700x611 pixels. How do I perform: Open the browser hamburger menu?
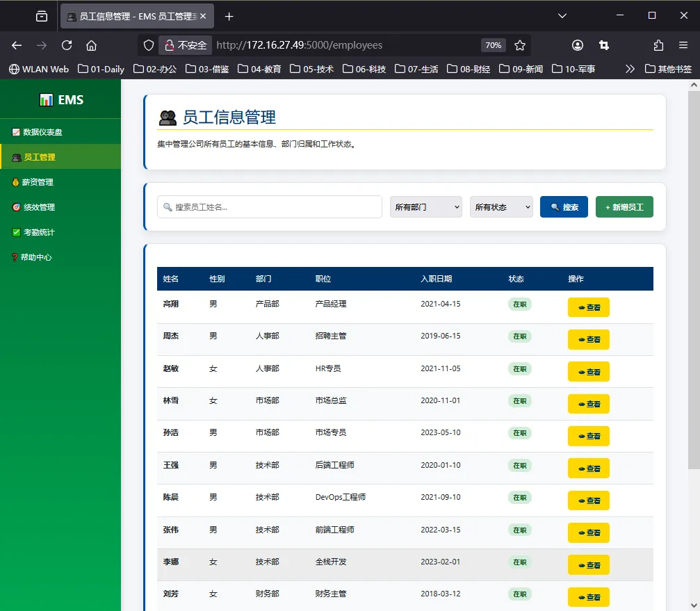(683, 45)
